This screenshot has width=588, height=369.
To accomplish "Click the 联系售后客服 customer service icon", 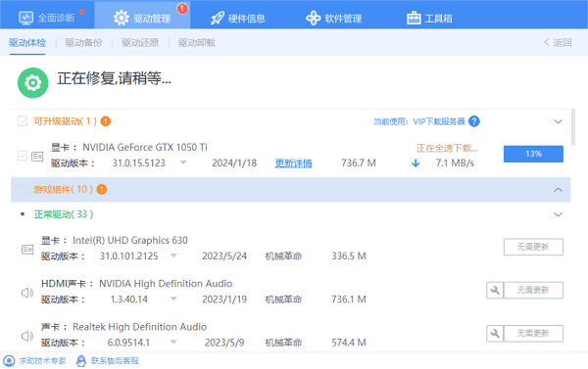I will (80, 361).
